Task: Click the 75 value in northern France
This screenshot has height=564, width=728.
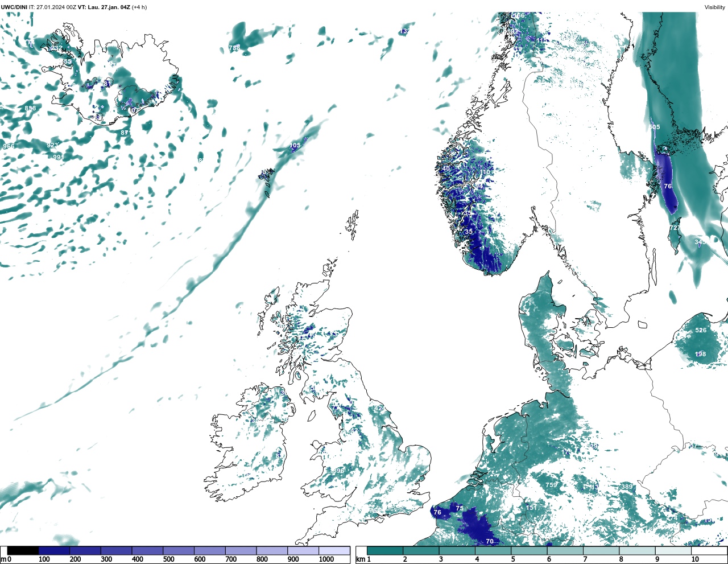Action: pos(460,508)
